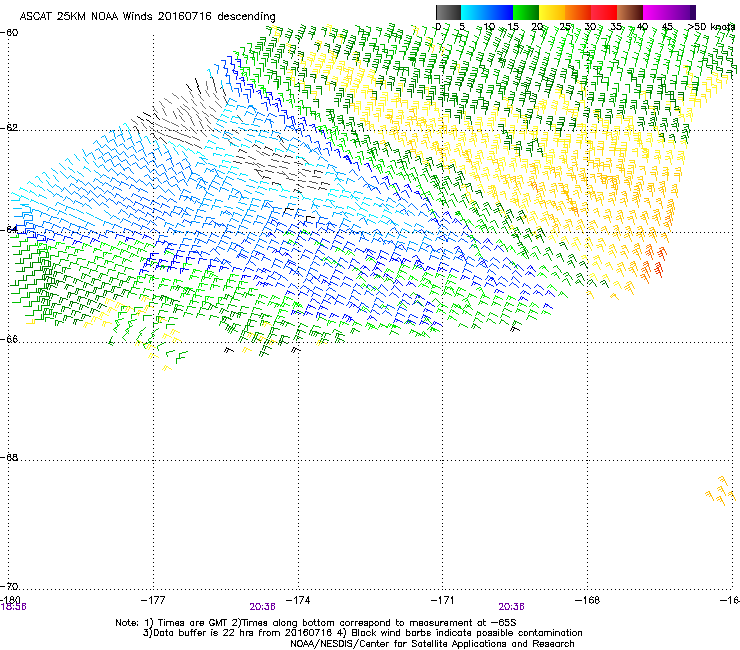Image resolution: width=740 pixels, height=650 pixels.
Task: Click the -66 latitude axis label
Action: tap(9, 339)
